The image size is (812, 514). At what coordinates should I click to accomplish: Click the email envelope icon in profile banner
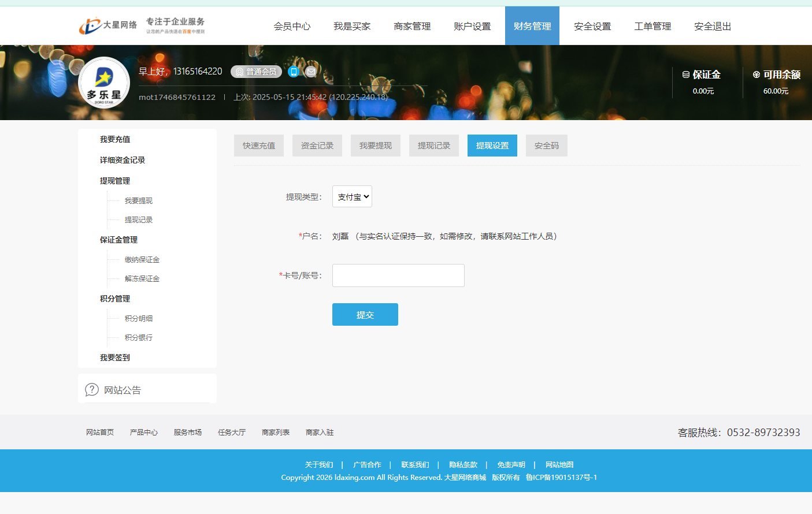pyautogui.click(x=311, y=72)
